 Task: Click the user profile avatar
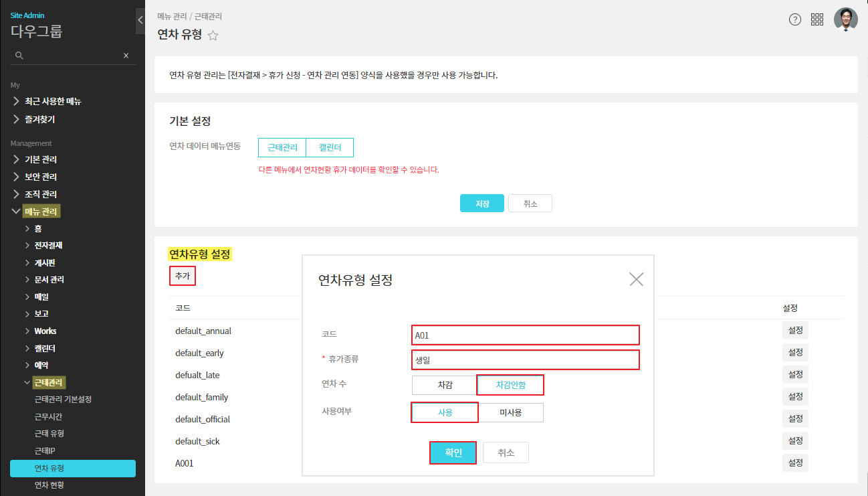[845, 19]
